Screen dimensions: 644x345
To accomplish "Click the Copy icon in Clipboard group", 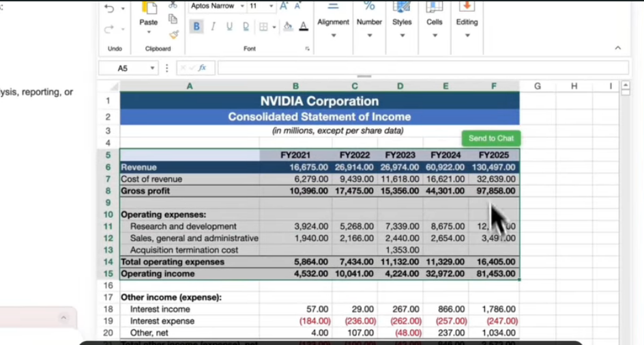I will click(x=173, y=19).
